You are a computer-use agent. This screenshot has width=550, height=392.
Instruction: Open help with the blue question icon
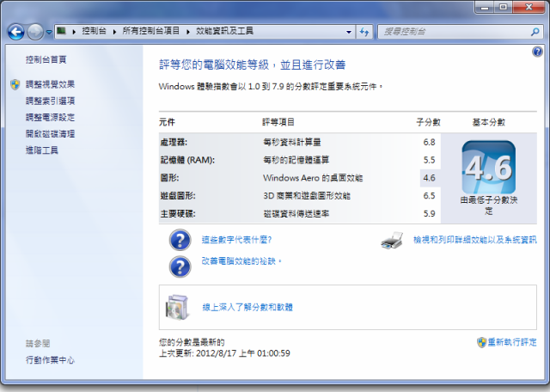point(537,52)
